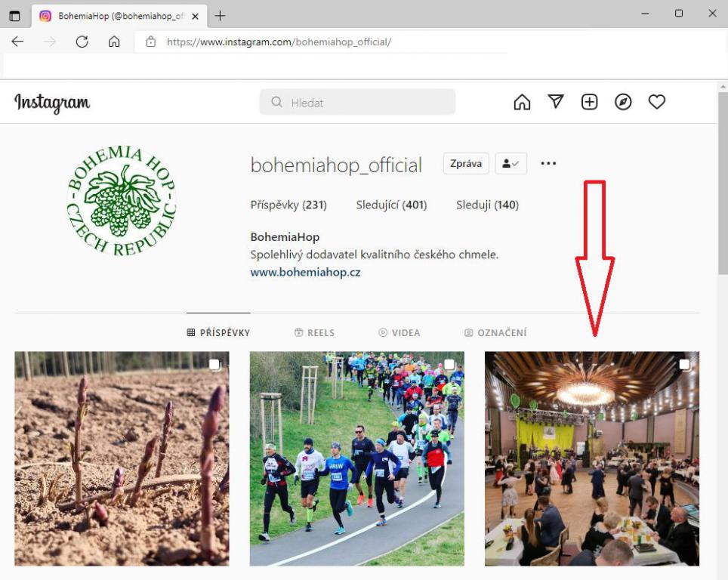Click Sleduji (140) to view following

point(487,205)
